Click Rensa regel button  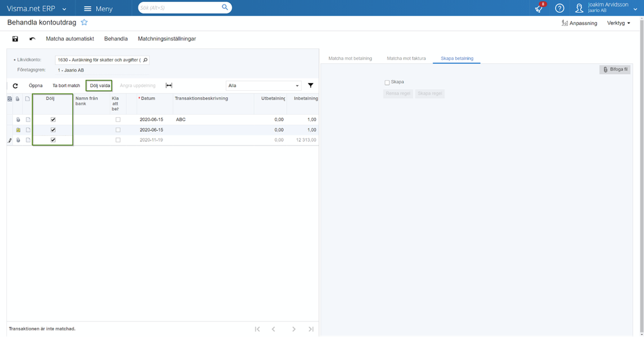(398, 93)
